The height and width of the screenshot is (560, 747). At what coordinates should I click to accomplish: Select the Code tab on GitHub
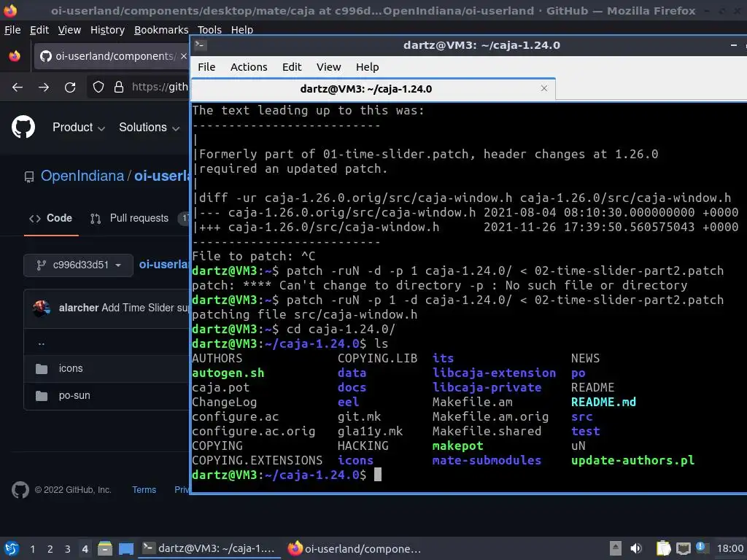coord(51,218)
